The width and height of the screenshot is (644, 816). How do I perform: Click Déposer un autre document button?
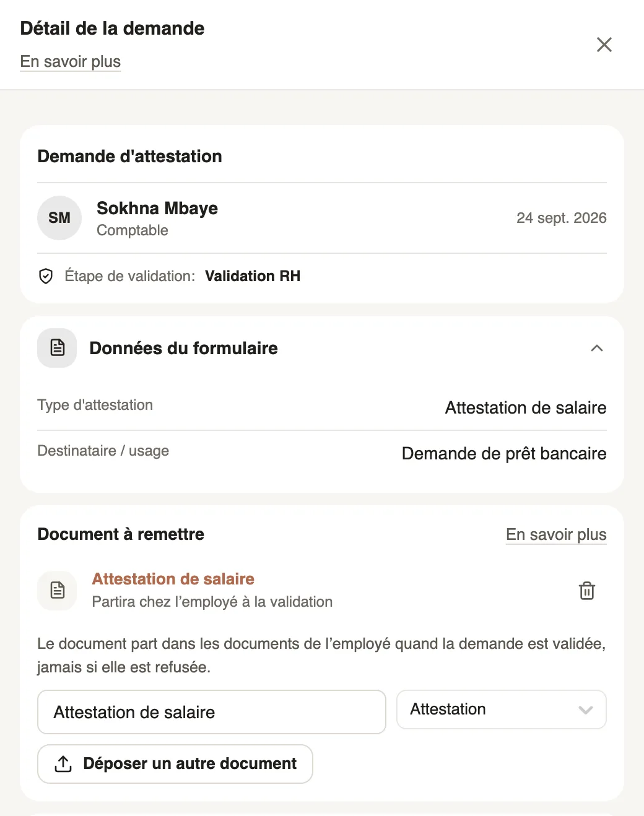click(175, 764)
